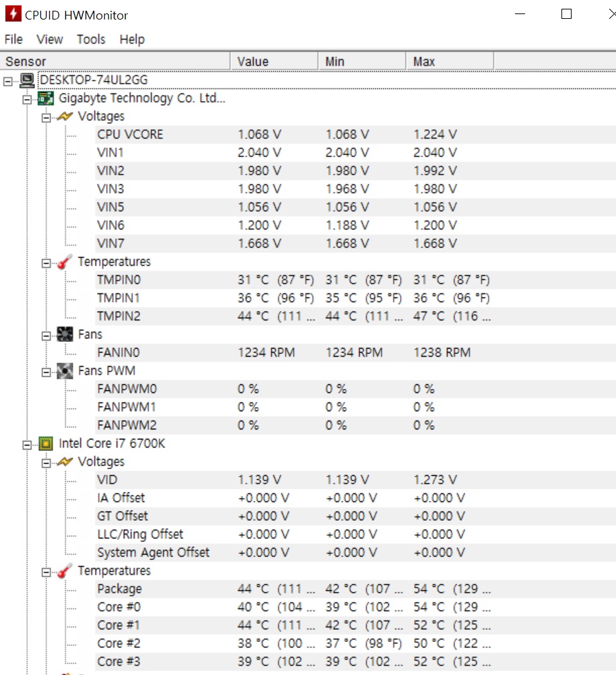Screen dimensions: 616x675
Task: Collapse the Gigabyte Temperatures group
Action: point(46,263)
